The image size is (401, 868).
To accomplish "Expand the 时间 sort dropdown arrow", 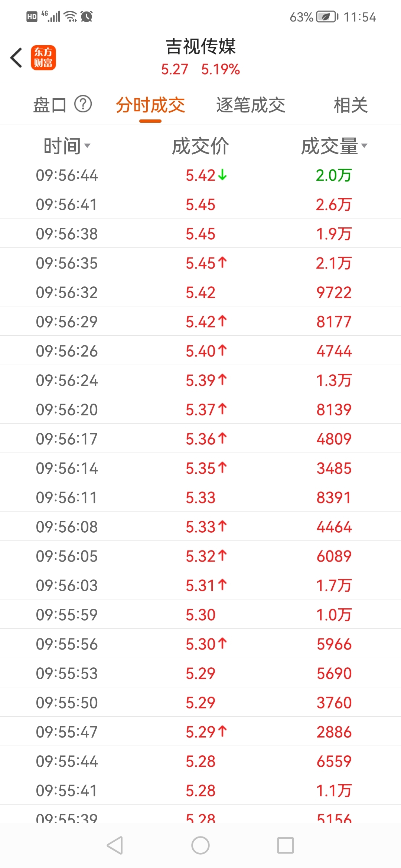I will [x=87, y=145].
